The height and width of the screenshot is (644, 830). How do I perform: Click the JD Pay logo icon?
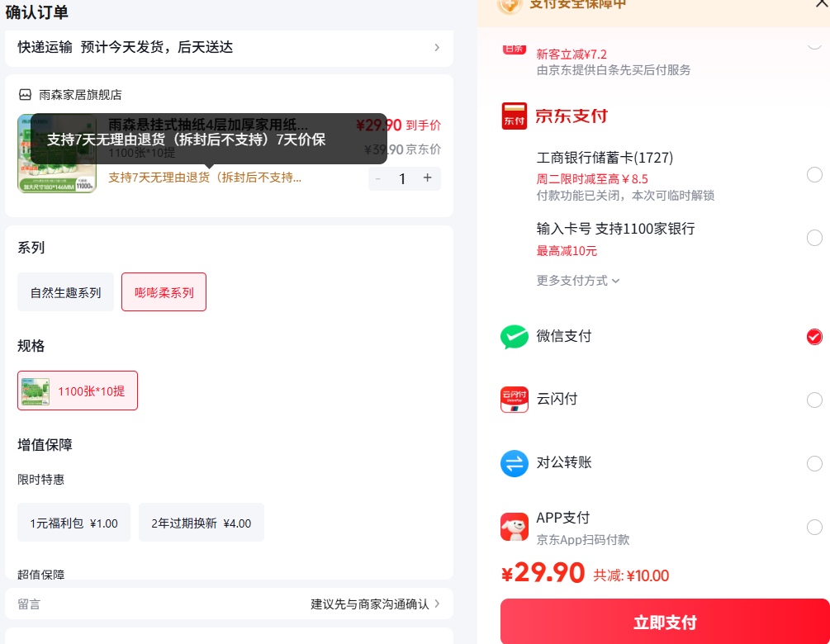tap(514, 116)
